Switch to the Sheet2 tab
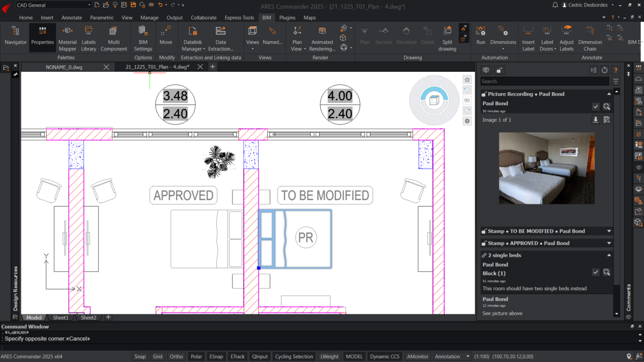644x362 pixels. pyautogui.click(x=88, y=317)
